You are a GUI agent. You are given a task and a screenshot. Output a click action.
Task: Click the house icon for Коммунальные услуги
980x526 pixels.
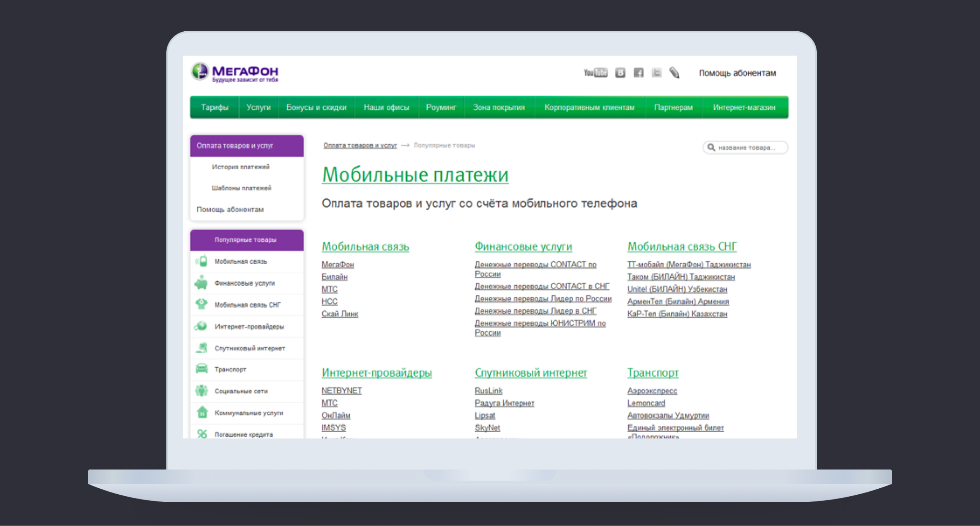[202, 412]
